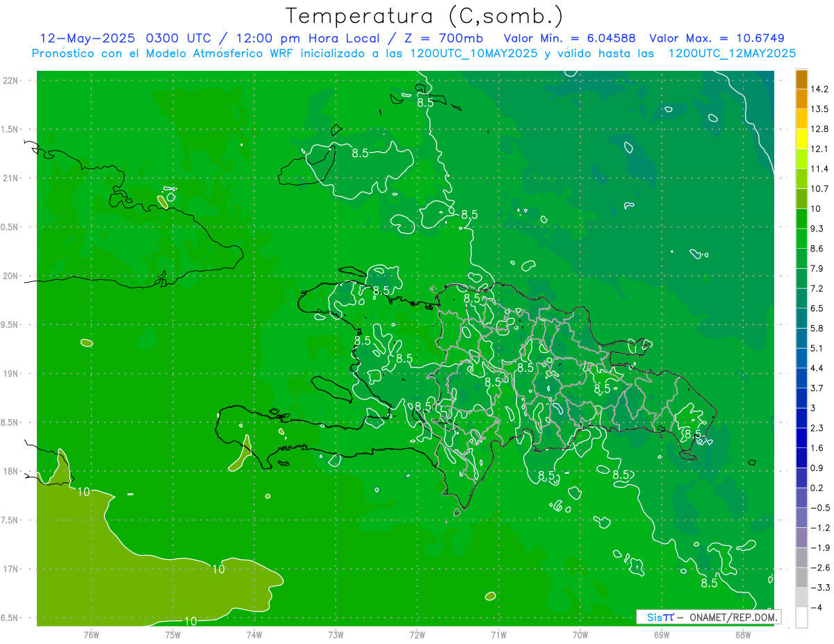Click the 'Valor Min. = 6.04588' text
Screen dimensions: 834x644
(x=570, y=38)
